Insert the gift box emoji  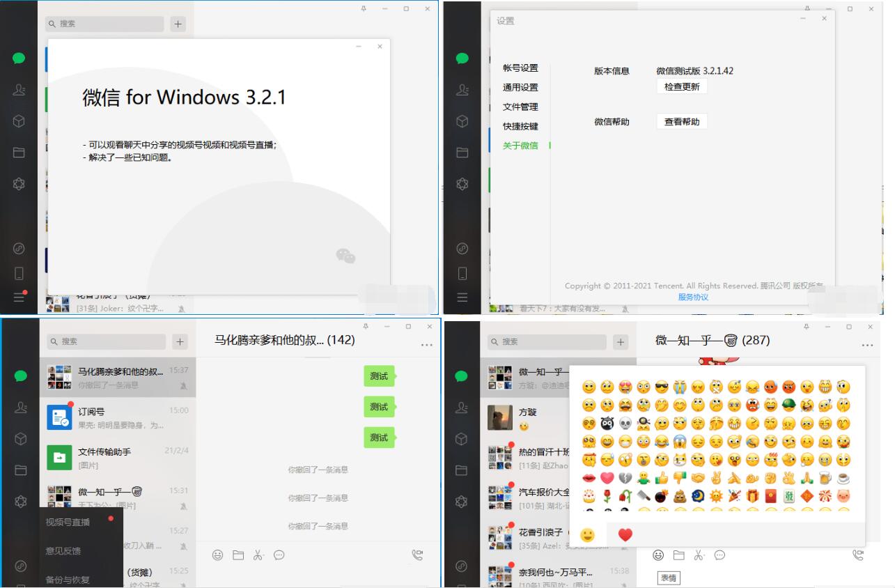753,496
